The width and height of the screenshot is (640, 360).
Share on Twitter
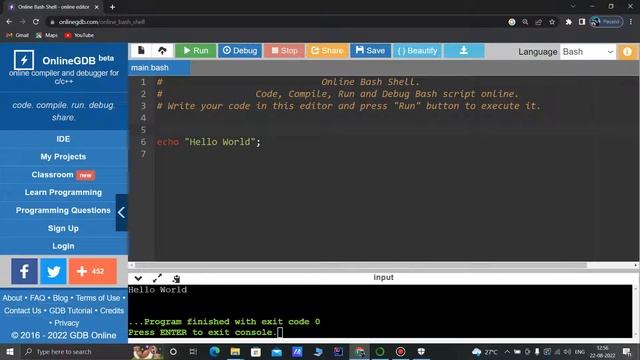(53, 271)
